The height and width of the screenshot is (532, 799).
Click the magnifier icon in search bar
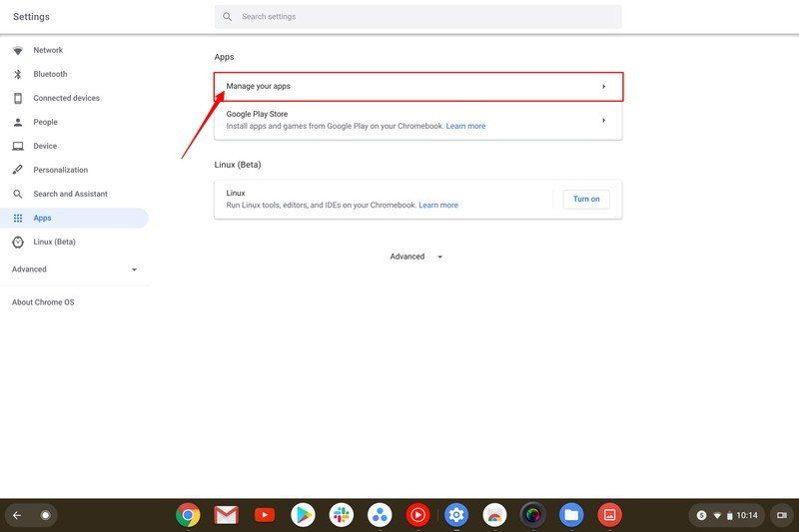(228, 17)
